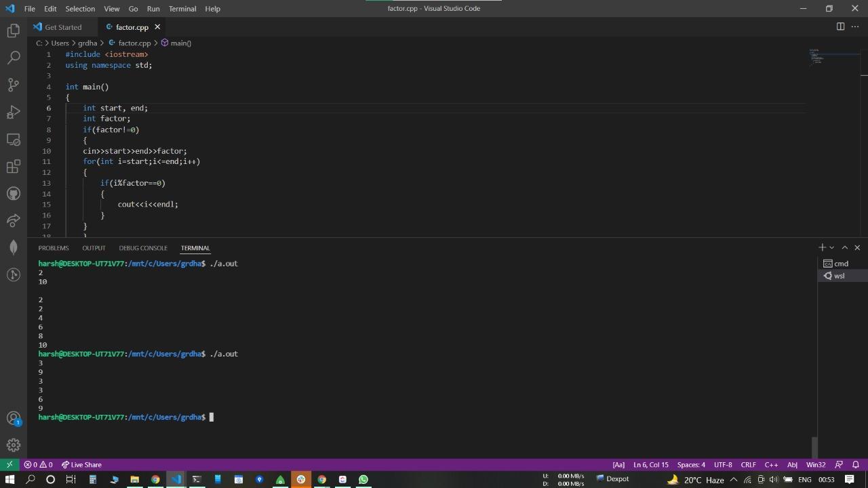Open the Git graph icon in activity bar
Image resolution: width=868 pixels, height=488 pixels.
tap(14, 274)
